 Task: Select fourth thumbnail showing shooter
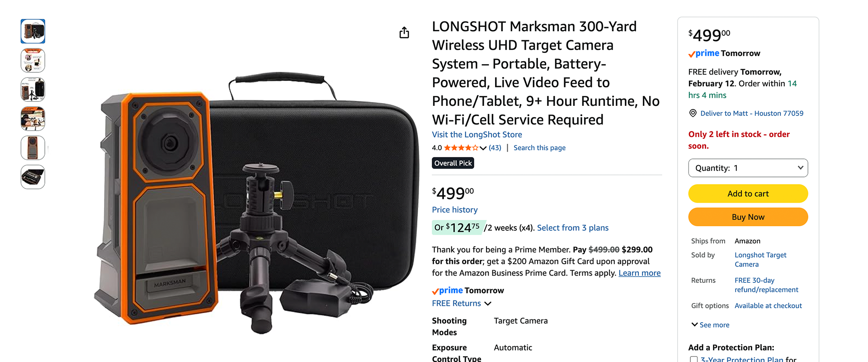point(33,119)
